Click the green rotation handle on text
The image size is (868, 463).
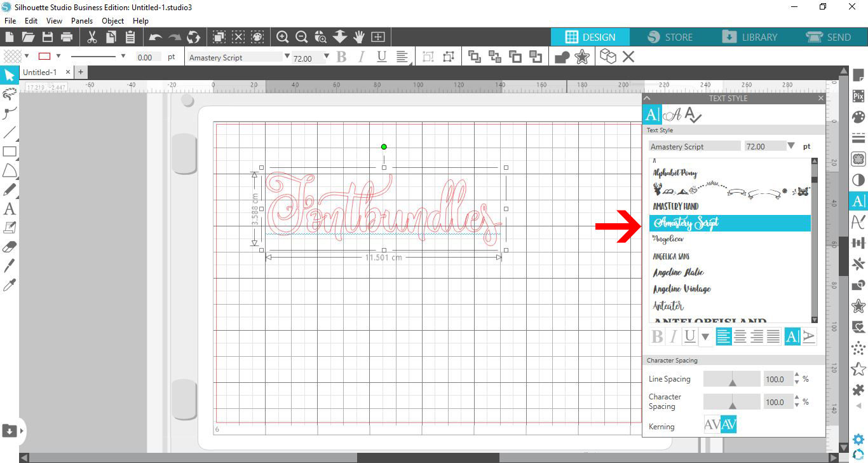click(384, 147)
